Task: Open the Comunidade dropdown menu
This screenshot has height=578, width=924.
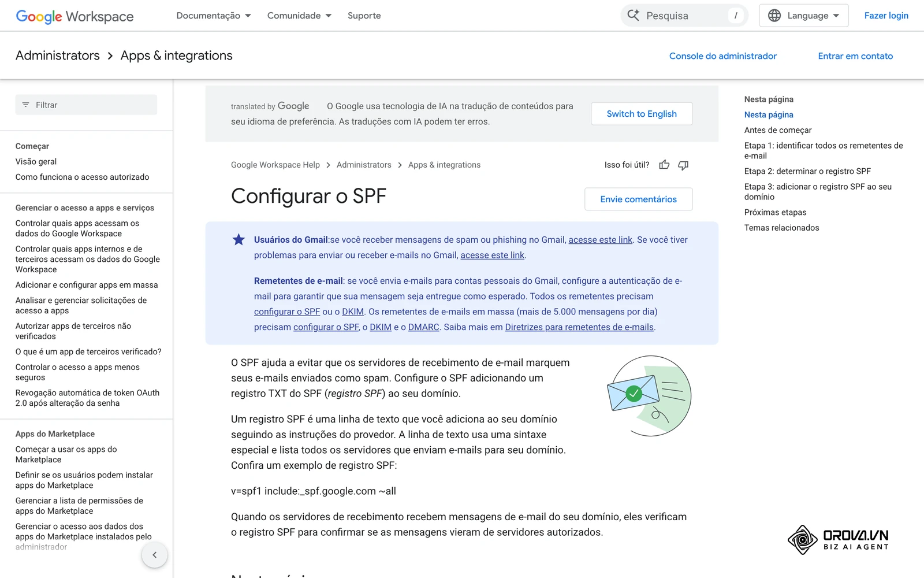Action: point(299,16)
